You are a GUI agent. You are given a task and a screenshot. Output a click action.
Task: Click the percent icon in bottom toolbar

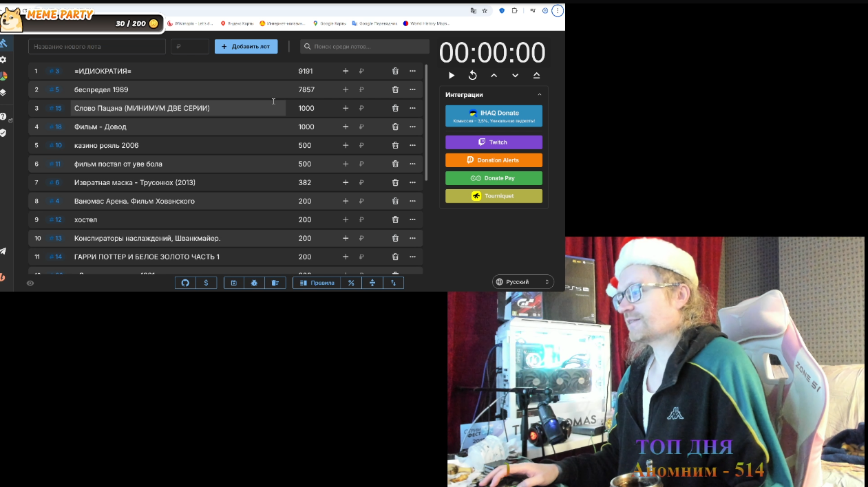coord(351,283)
